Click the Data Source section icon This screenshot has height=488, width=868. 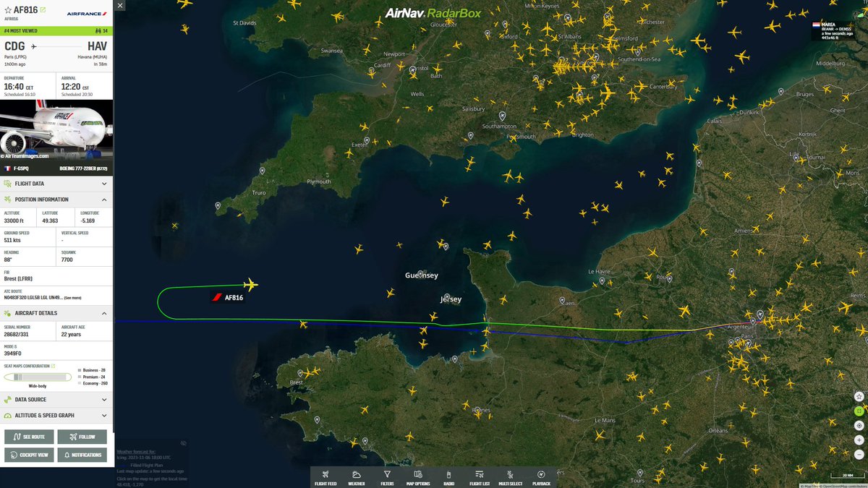coord(8,399)
